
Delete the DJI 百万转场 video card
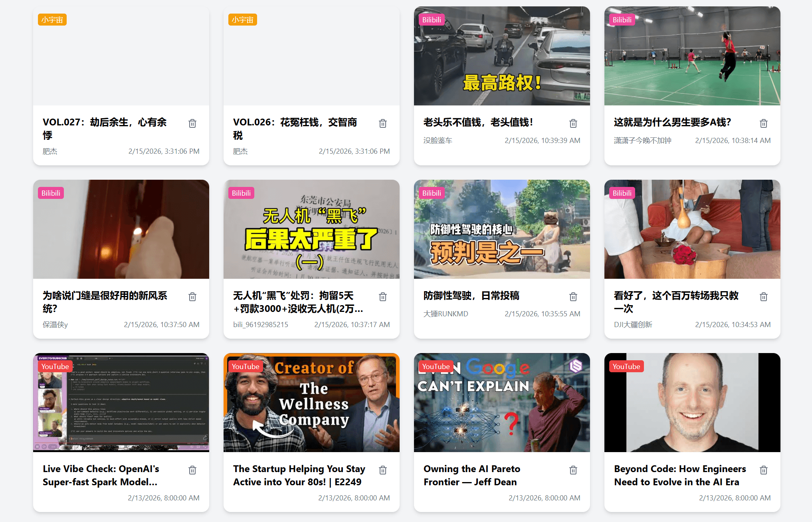(x=764, y=297)
